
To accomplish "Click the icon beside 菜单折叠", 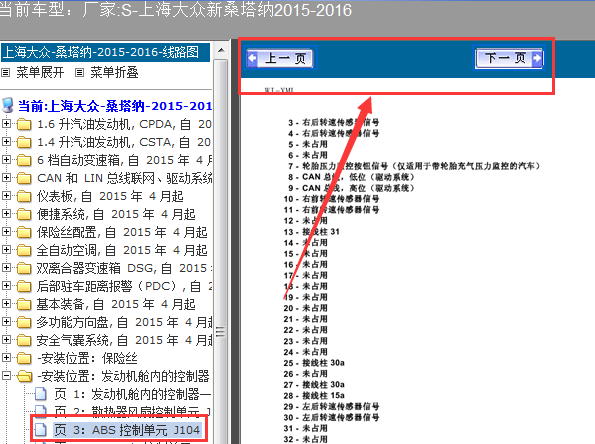I will 79,72.
